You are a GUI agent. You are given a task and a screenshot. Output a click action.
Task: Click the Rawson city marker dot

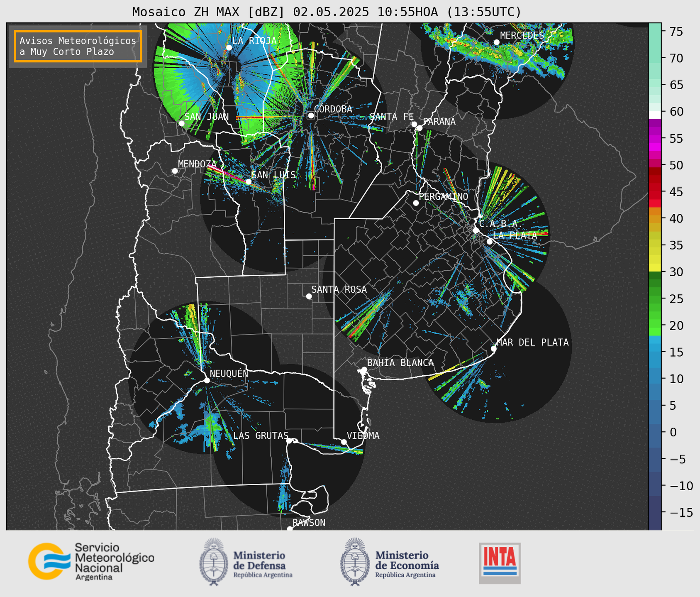point(290,529)
